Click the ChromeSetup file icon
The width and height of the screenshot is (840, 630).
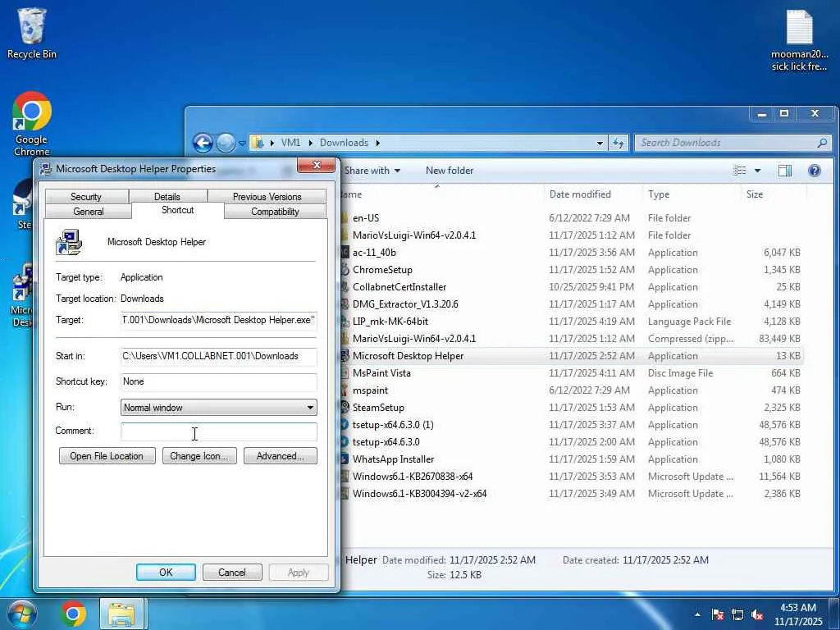[x=345, y=269]
